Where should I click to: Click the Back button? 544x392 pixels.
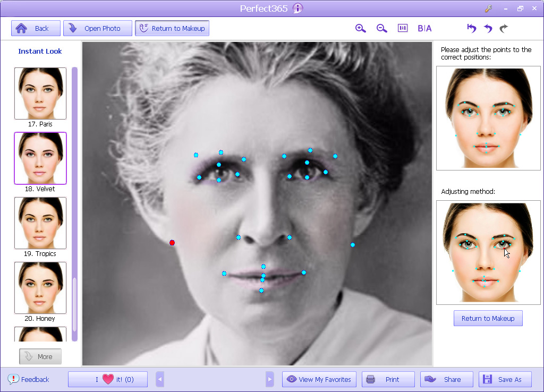(36, 29)
